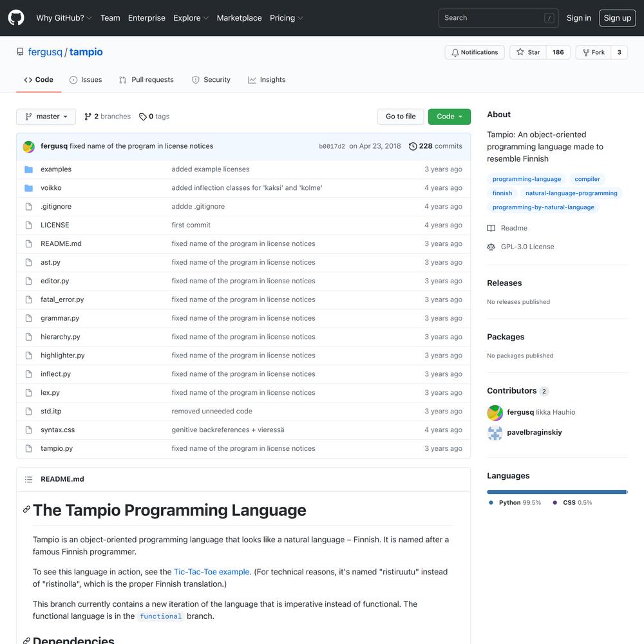Open the fergusq owner link in repo title

[45, 52]
